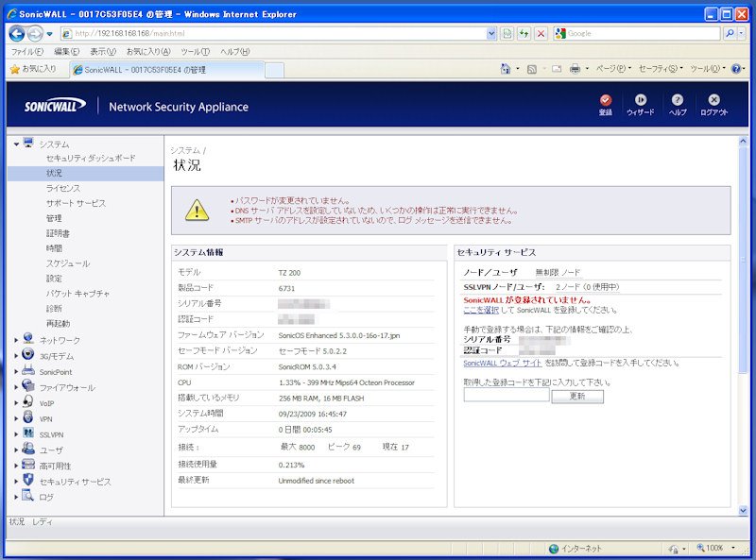Click the 更新 (Update) button

[577, 396]
